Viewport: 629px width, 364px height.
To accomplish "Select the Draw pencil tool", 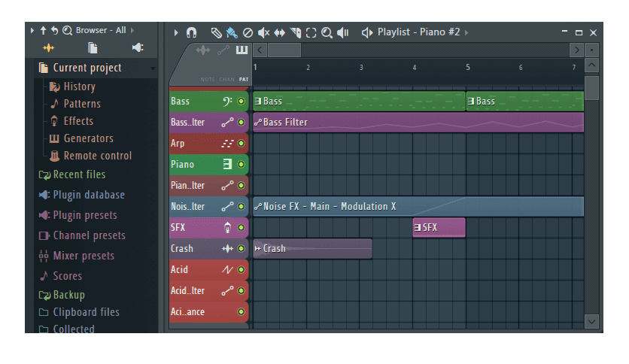I will 216,32.
